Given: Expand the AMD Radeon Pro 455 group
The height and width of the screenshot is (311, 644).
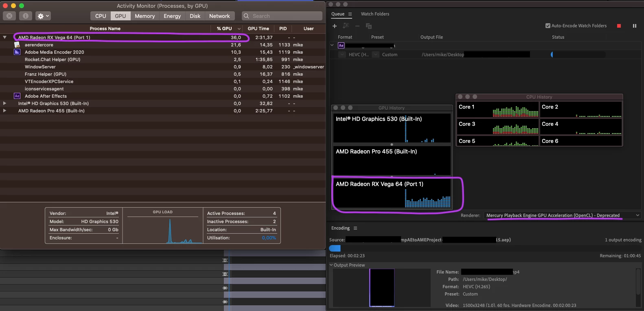Looking at the screenshot, I should tap(5, 111).
